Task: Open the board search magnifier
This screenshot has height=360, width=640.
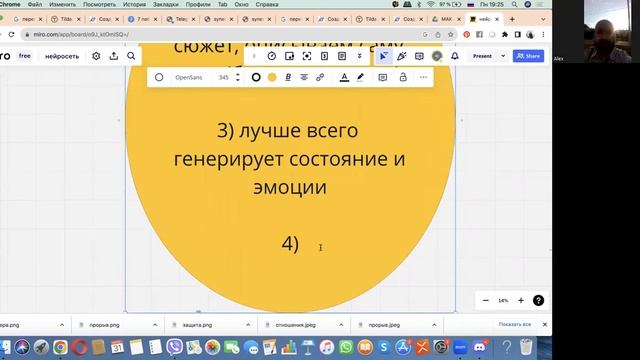Action: [x=131, y=56]
